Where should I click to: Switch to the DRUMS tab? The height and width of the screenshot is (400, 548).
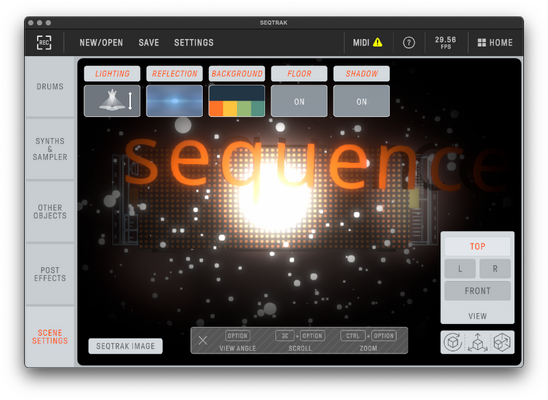coord(50,86)
